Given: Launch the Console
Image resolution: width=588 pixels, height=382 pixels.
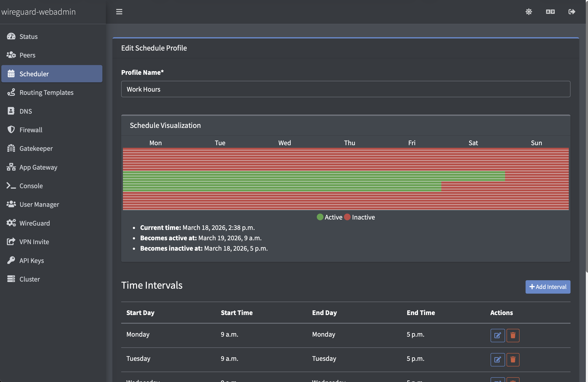Looking at the screenshot, I should click(31, 186).
